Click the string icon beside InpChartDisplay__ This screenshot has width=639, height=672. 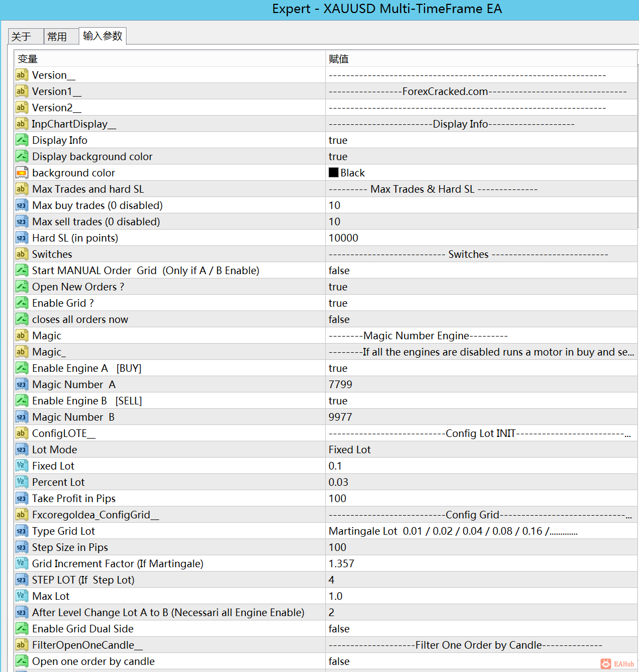point(22,124)
